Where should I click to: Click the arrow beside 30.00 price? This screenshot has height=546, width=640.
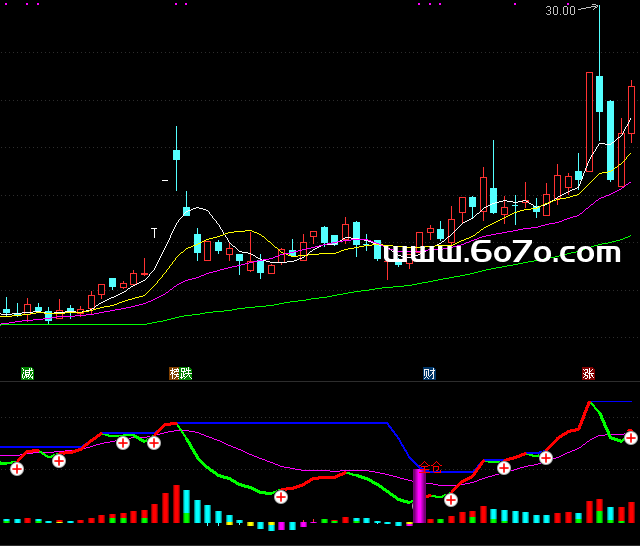[589, 10]
